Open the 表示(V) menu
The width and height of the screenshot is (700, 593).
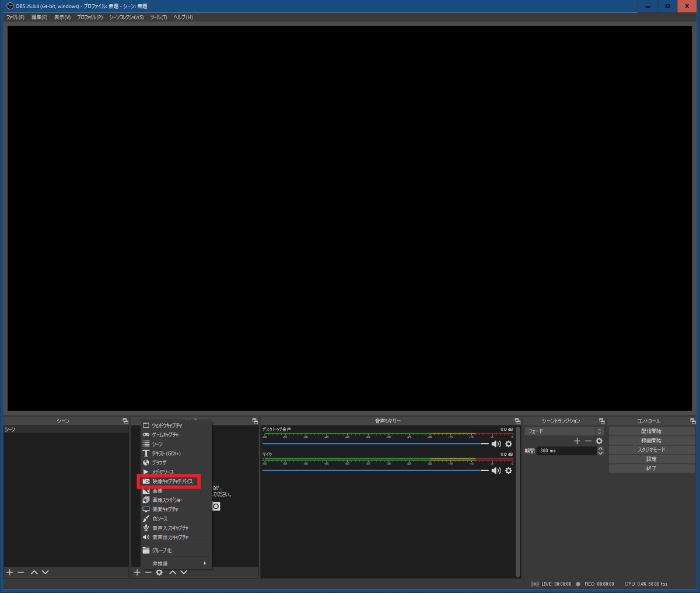(62, 18)
